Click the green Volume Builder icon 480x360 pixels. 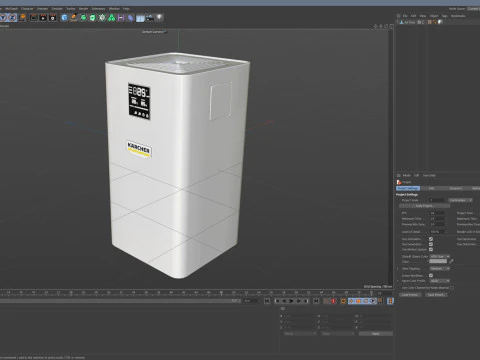(111, 18)
